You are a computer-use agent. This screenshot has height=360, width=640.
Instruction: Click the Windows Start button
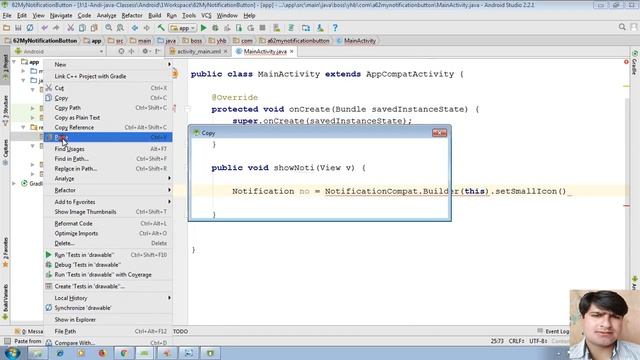click(x=12, y=353)
